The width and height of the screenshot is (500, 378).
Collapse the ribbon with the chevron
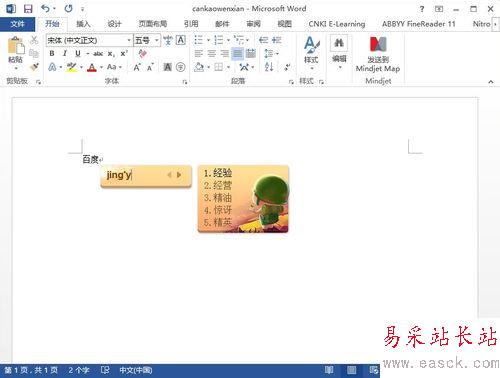tap(491, 81)
